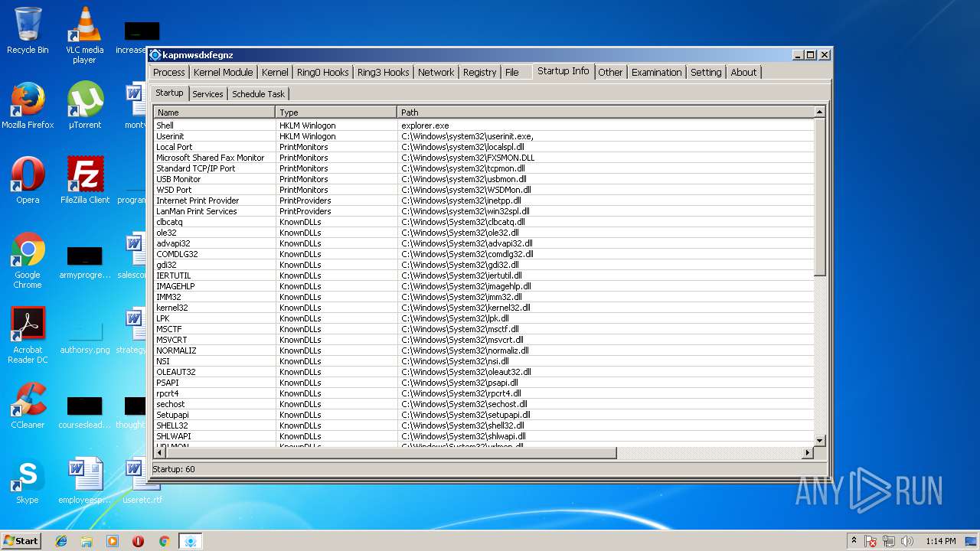
Task: Select the SHELL32 KnownDLLs row
Action: (x=483, y=425)
